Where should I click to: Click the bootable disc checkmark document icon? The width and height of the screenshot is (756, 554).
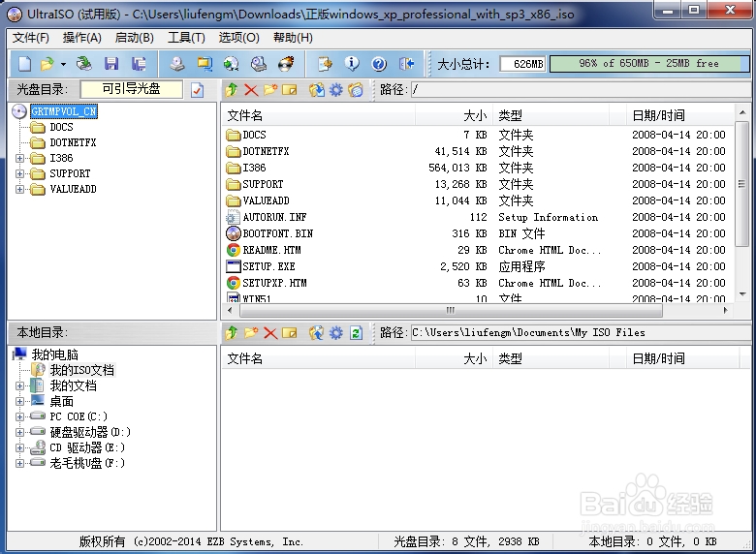pyautogui.click(x=197, y=90)
